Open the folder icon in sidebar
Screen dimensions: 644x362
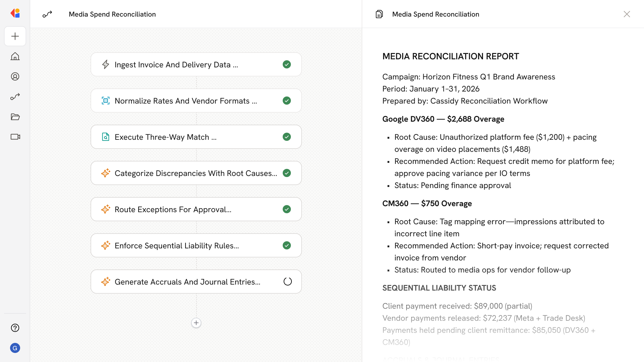[15, 117]
